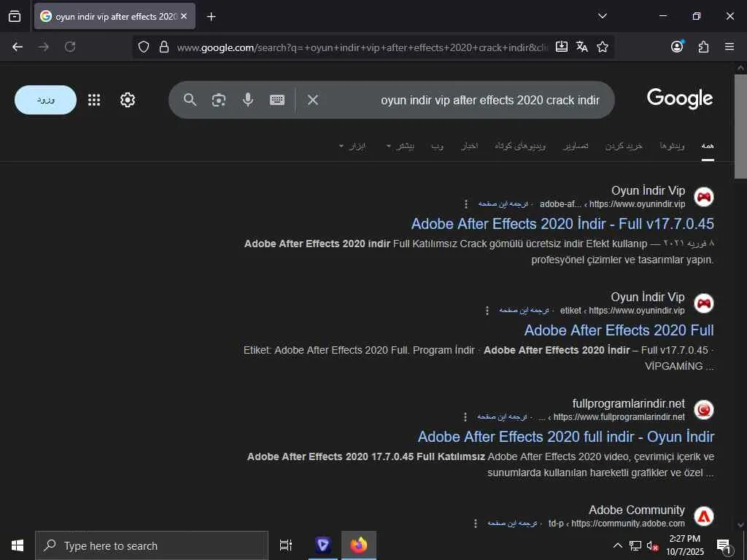Image resolution: width=747 pixels, height=560 pixels.
Task: Switch to the 'وب' (Web) tab
Action: 438,146
